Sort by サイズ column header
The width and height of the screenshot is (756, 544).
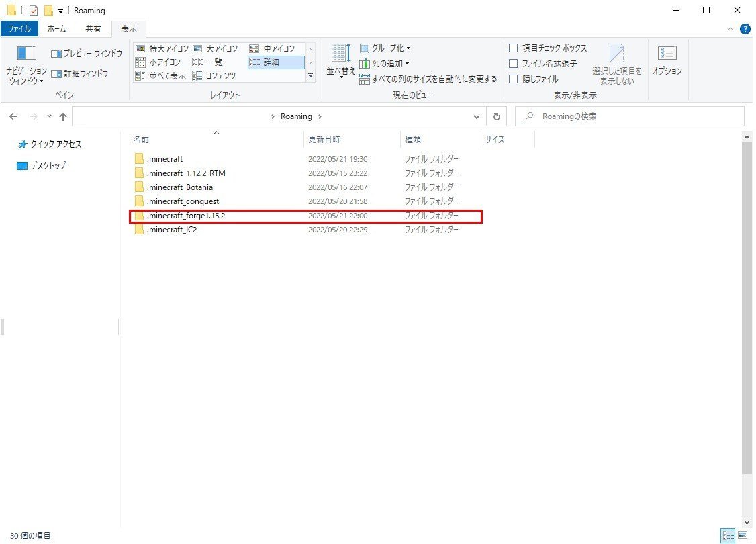(508, 140)
